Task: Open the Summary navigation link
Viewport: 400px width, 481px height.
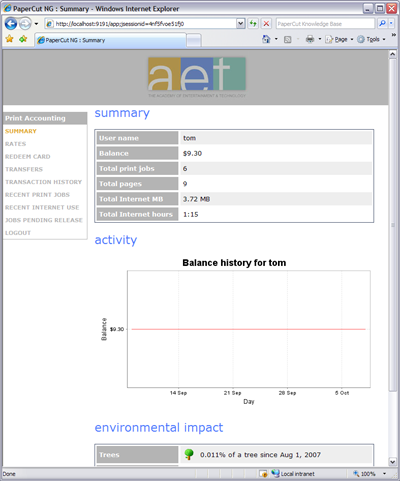Action: coord(21,131)
